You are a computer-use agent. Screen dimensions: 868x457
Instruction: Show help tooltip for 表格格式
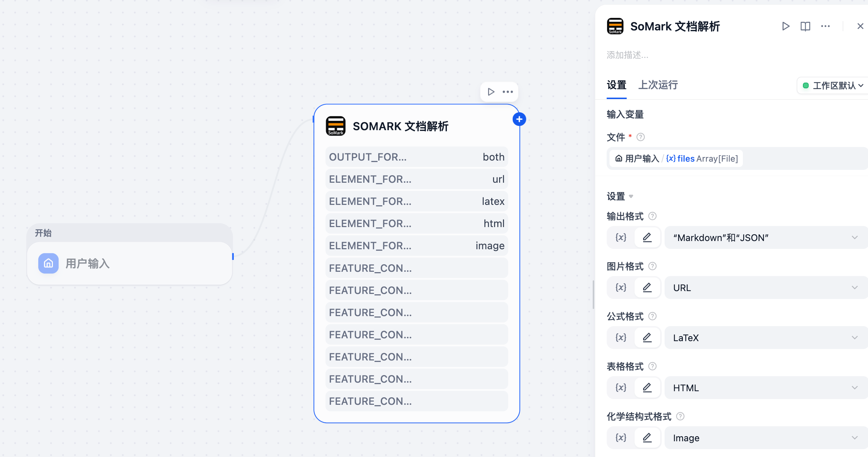click(652, 366)
